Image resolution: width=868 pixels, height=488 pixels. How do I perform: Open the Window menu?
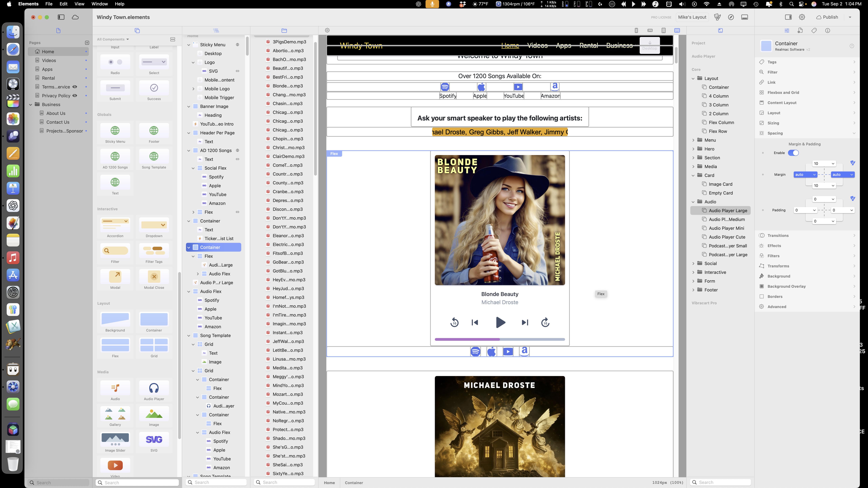(99, 4)
